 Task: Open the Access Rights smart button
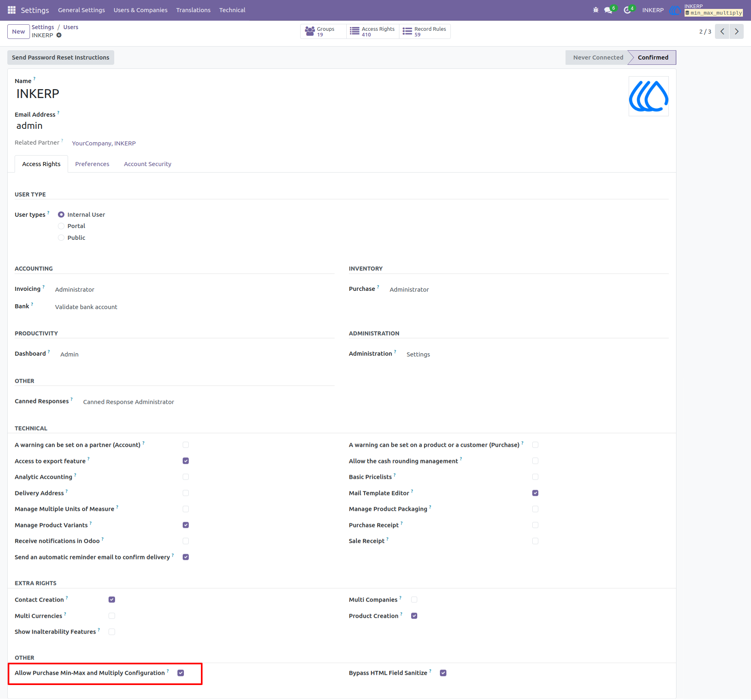(x=373, y=32)
